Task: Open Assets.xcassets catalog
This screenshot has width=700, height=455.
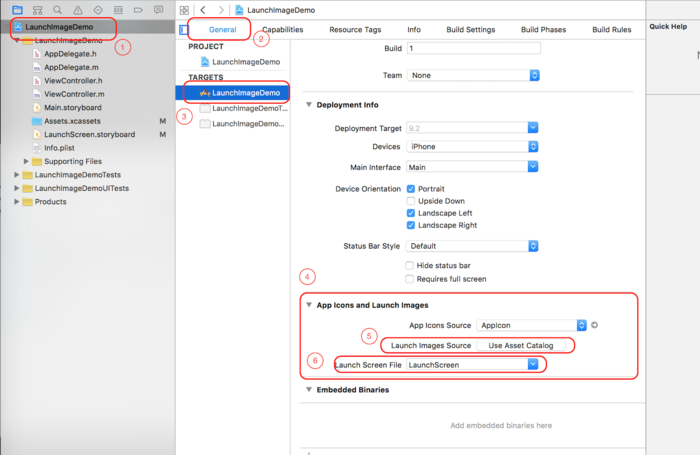Action: (x=72, y=121)
